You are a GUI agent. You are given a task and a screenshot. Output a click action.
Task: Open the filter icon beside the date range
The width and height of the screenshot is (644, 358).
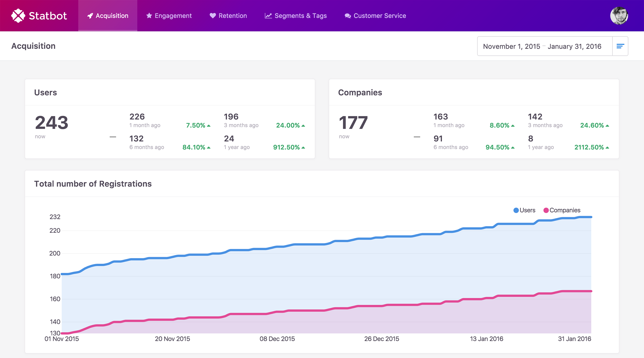coord(620,46)
